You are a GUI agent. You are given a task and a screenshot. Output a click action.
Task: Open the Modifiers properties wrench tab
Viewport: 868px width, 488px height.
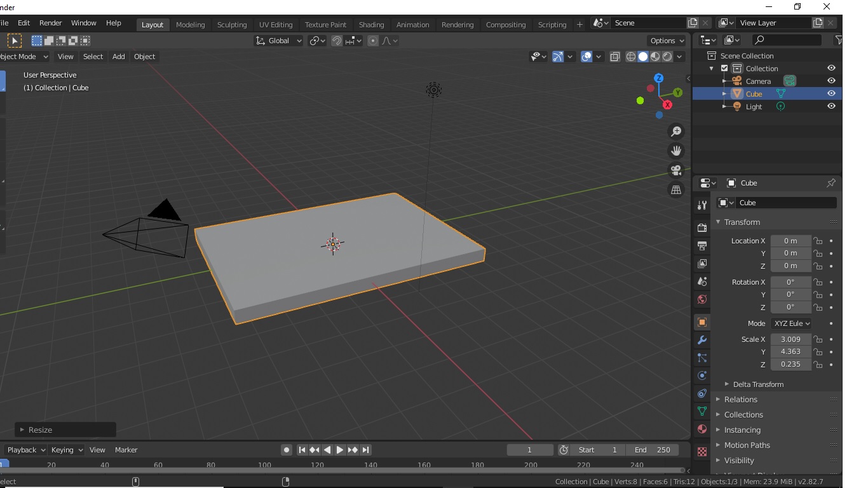[x=702, y=340]
